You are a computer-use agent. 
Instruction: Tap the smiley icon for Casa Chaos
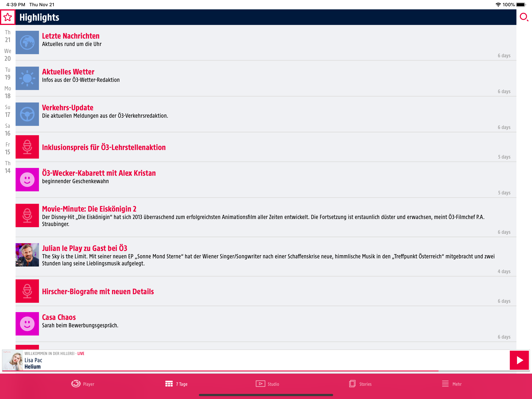(27, 324)
